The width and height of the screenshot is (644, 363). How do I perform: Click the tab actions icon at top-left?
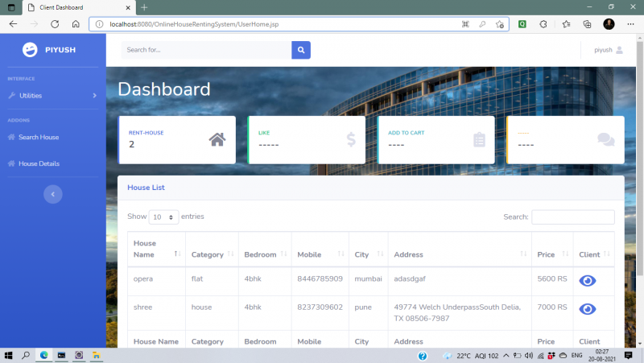11,7
